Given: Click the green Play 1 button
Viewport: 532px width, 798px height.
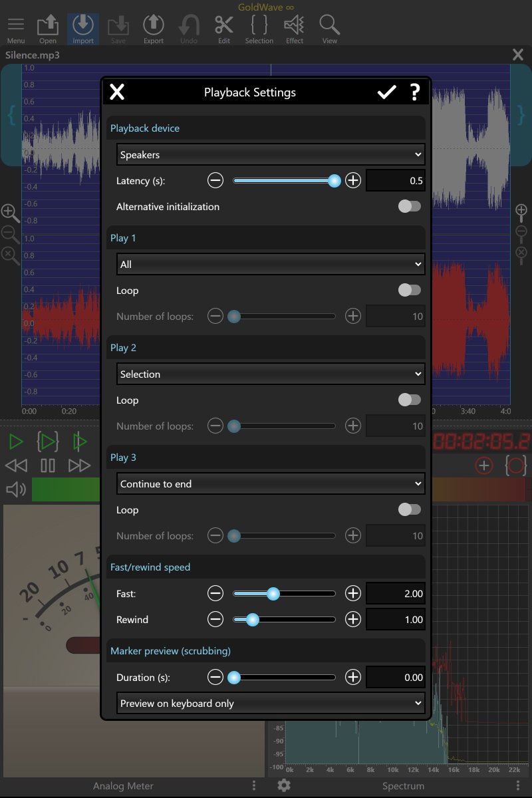Looking at the screenshot, I should [x=16, y=441].
